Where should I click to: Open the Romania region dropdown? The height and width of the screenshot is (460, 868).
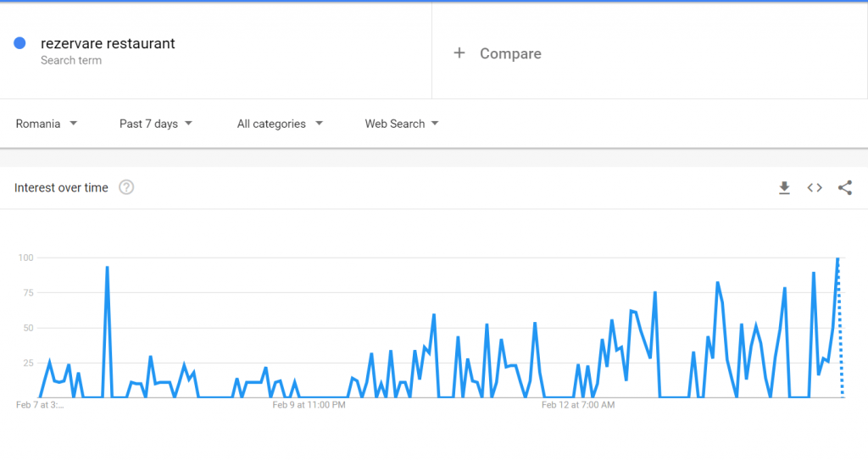click(47, 124)
